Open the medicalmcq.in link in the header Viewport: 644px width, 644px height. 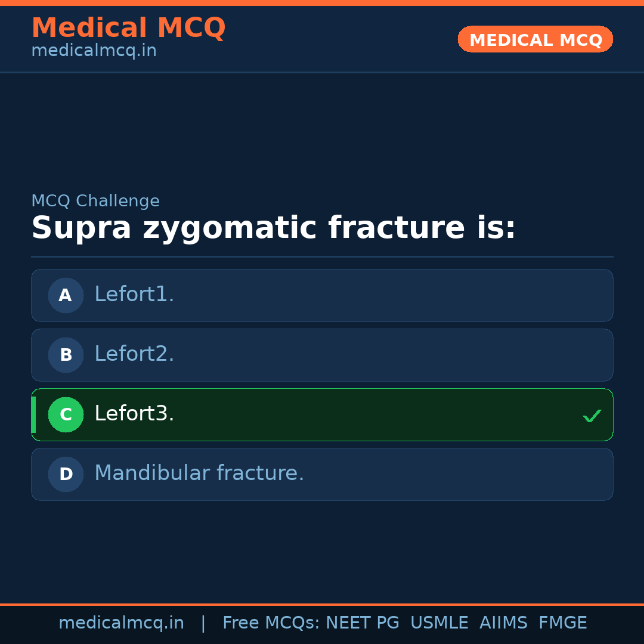93,51
